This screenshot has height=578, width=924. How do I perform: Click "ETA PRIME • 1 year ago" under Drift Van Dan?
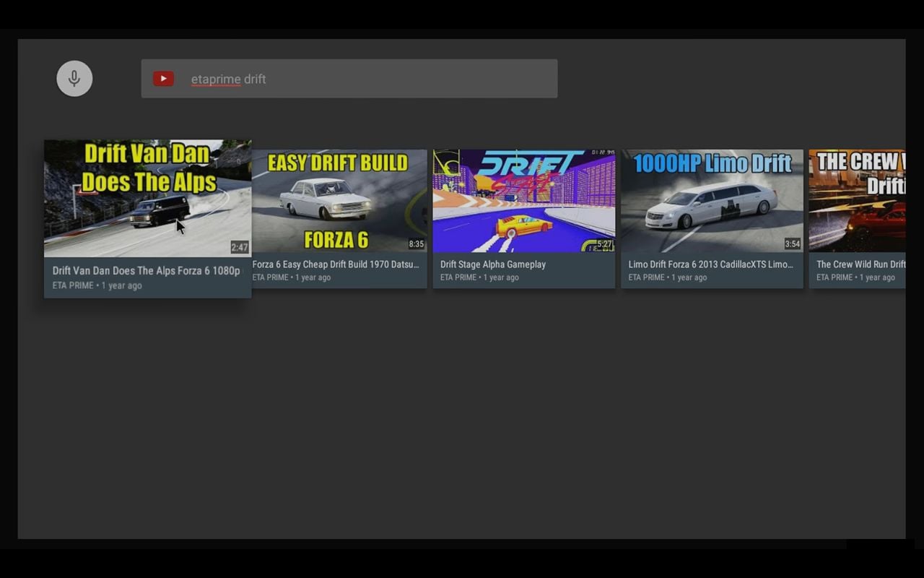click(x=97, y=285)
